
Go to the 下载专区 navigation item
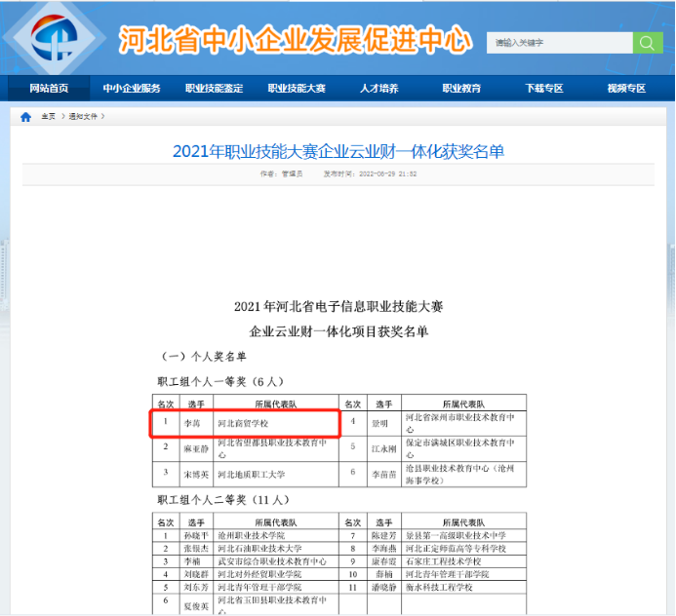[x=544, y=89]
